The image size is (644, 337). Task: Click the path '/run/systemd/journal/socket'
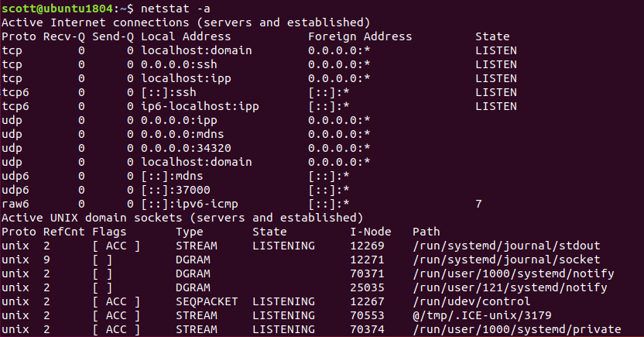point(506,260)
